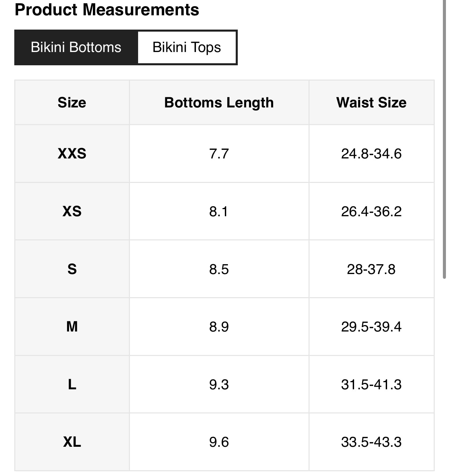Click the S size row label
This screenshot has height=476, width=449.
coord(72,269)
